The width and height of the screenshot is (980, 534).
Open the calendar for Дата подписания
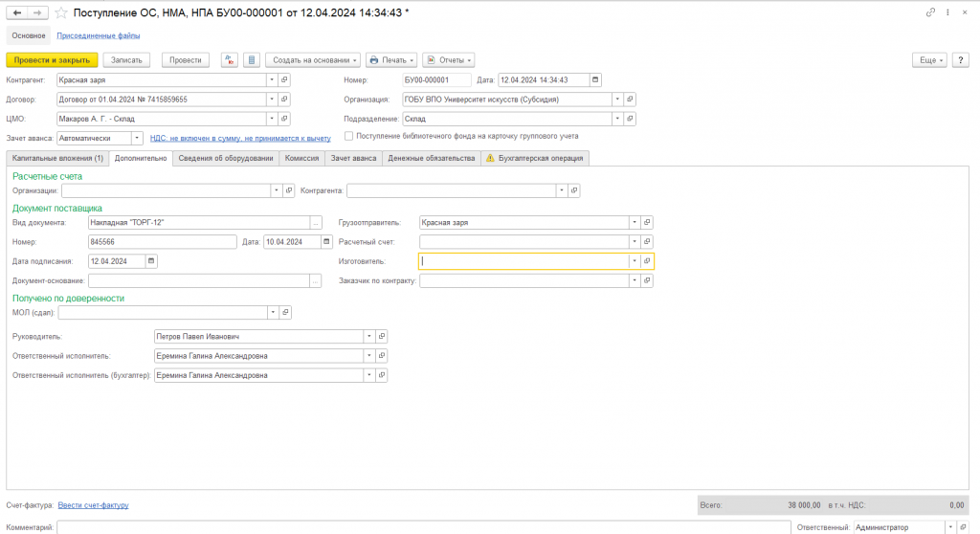coord(151,261)
